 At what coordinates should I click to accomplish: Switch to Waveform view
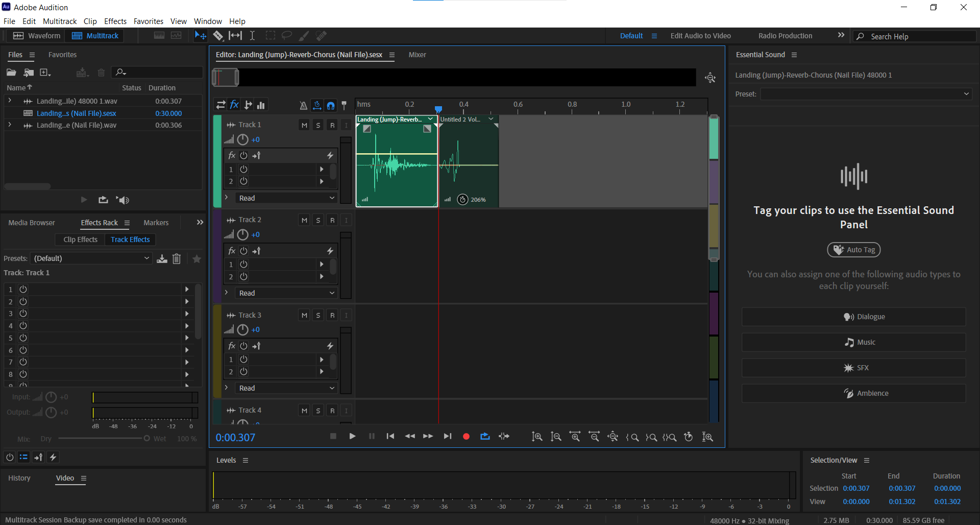[x=36, y=36]
